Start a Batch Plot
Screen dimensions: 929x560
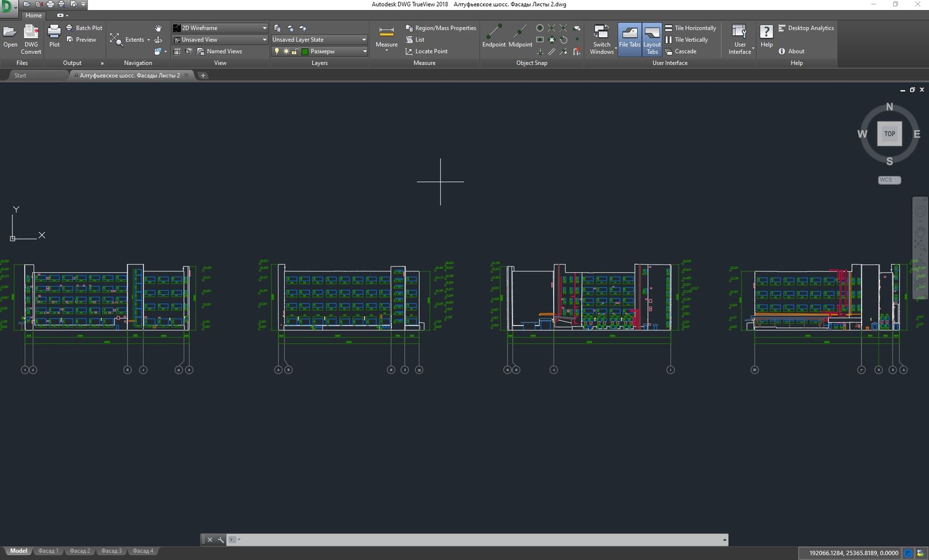click(84, 28)
